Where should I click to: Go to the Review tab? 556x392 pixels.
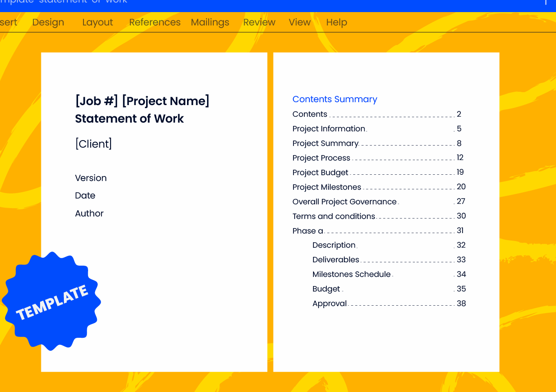[x=259, y=23]
